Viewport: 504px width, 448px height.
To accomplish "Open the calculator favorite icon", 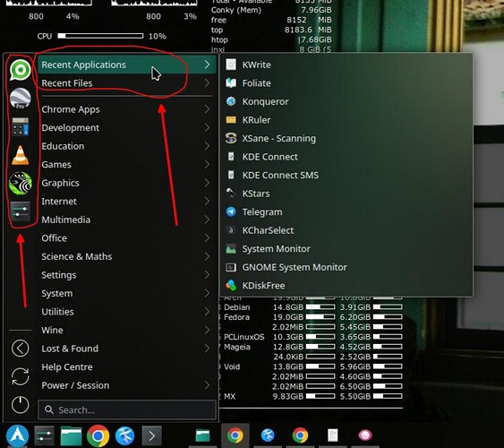I will click(21, 126).
